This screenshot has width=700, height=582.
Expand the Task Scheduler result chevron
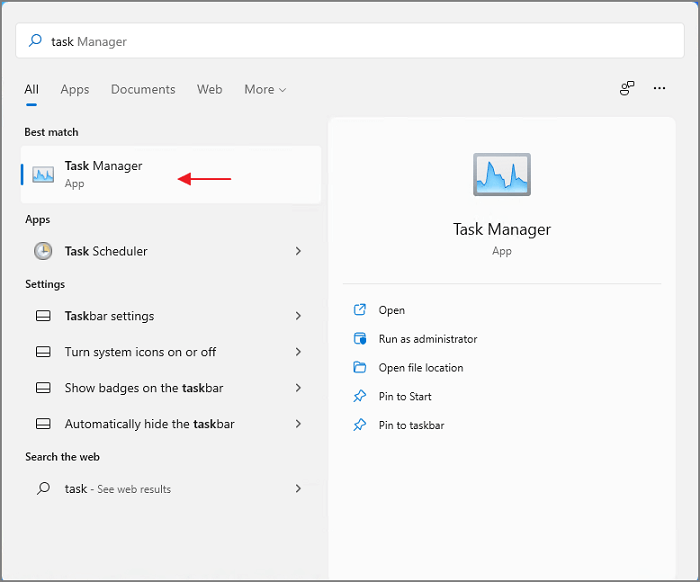pos(298,251)
